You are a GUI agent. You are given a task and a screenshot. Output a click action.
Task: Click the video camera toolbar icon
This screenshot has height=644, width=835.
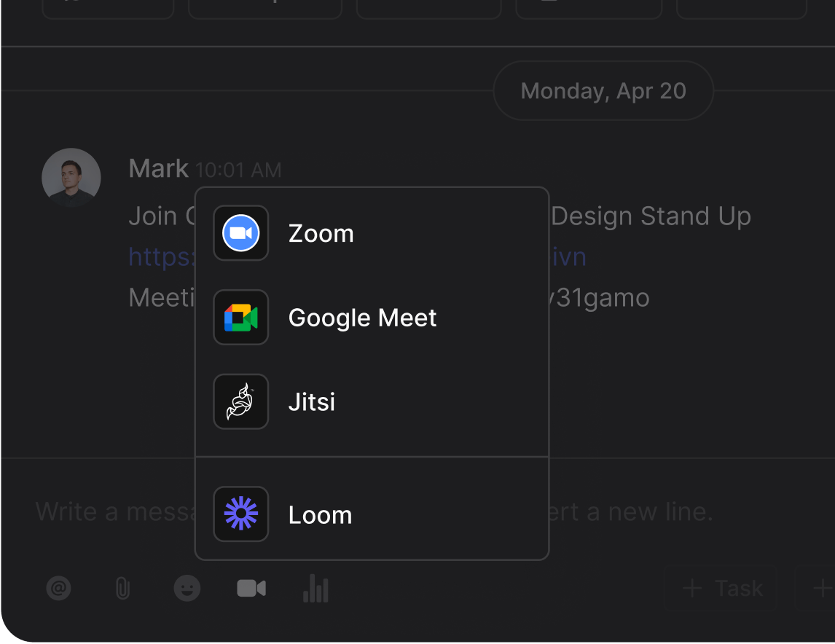(x=251, y=588)
